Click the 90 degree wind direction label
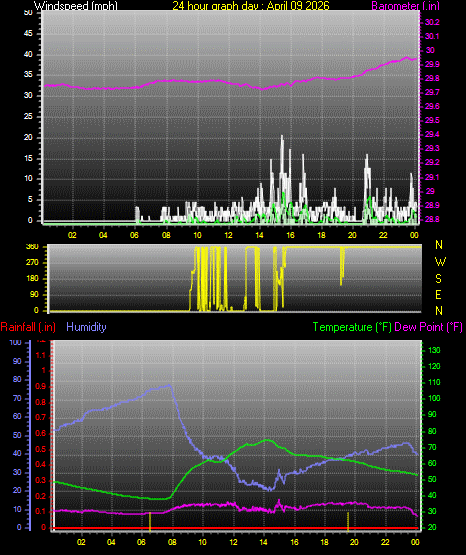The height and width of the screenshot is (555, 466). pos(34,294)
